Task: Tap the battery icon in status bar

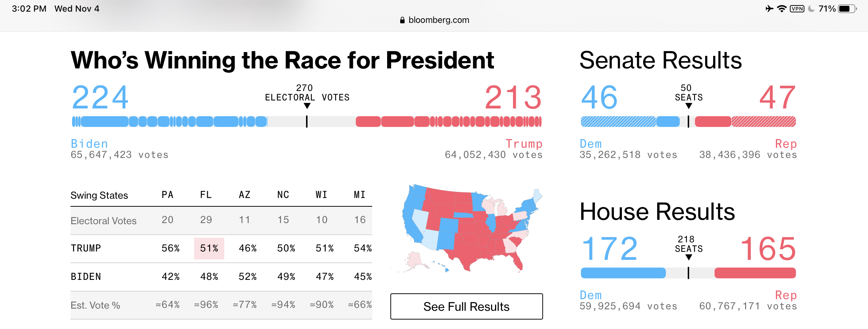Action: pyautogui.click(x=847, y=9)
